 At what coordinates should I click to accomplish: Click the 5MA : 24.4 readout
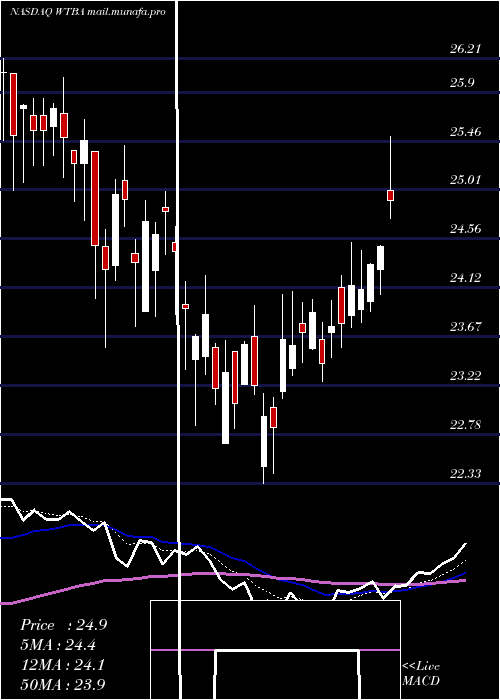(58, 645)
